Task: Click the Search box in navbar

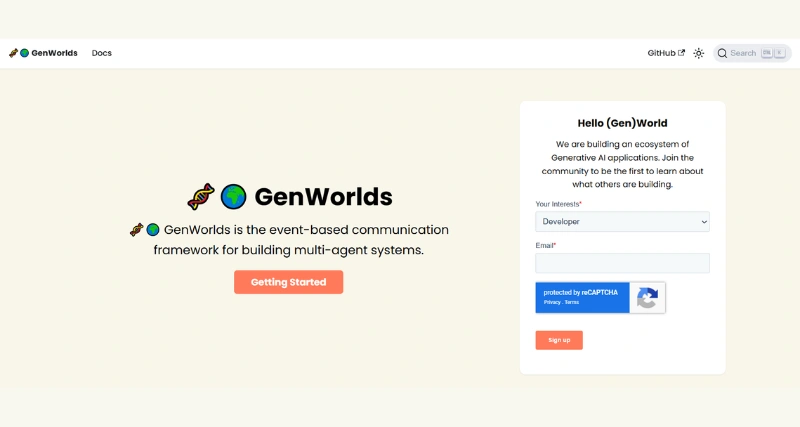Action: [x=752, y=53]
